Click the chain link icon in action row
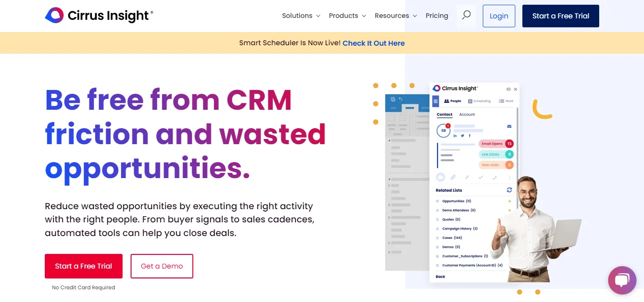This screenshot has width=644, height=302. tap(453, 178)
